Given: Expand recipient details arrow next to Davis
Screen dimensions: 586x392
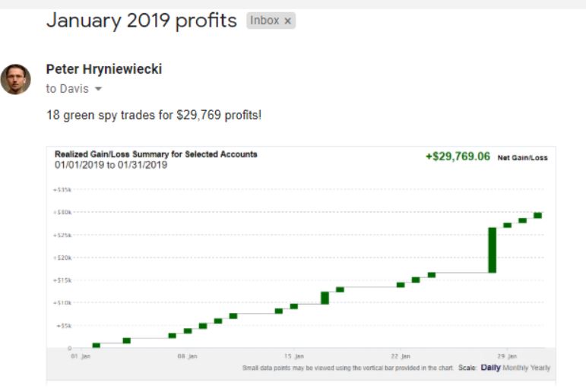Looking at the screenshot, I should point(98,89).
